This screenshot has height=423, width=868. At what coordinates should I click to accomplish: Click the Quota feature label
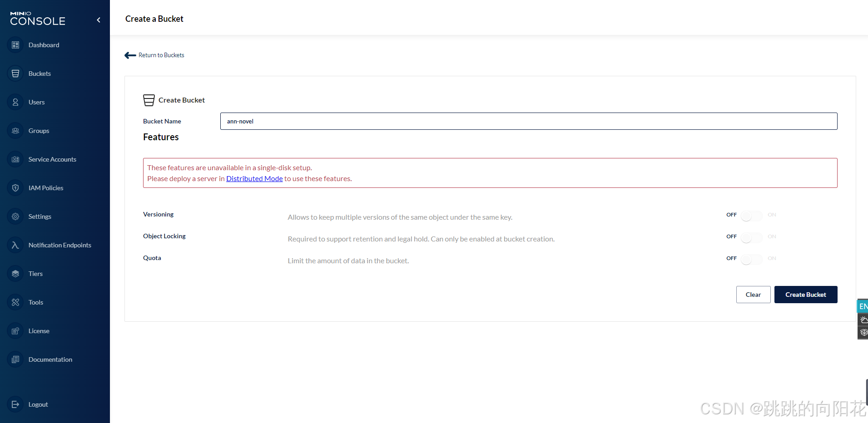(152, 258)
